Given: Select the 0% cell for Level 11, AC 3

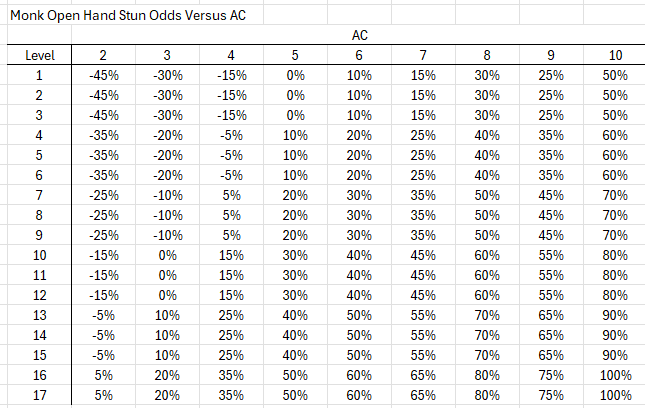Looking at the screenshot, I should [x=167, y=275].
